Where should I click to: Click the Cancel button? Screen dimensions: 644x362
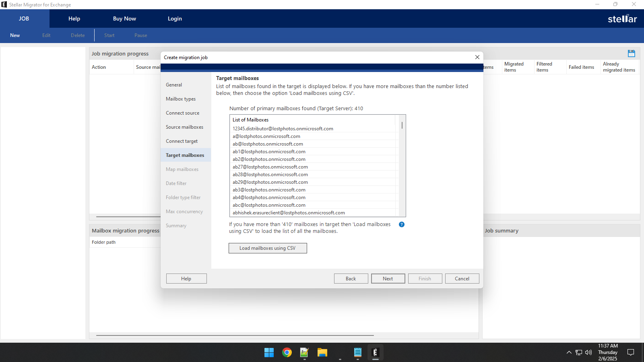click(x=462, y=279)
